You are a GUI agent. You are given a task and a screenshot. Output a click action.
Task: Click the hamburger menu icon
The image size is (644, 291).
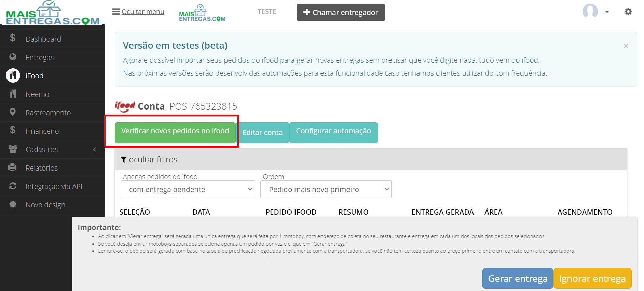116,11
